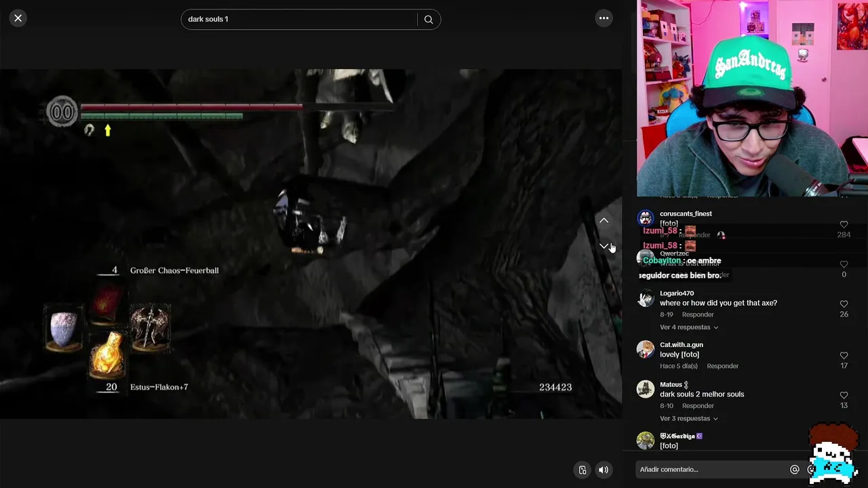
Task: Click the '[foto]' text under XGardiza
Action: tap(669, 446)
